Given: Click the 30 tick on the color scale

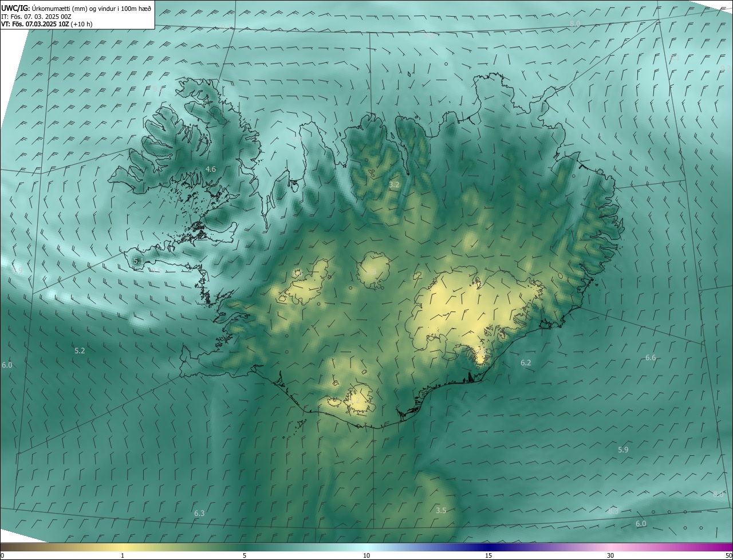Looking at the screenshot, I should click(610, 555).
